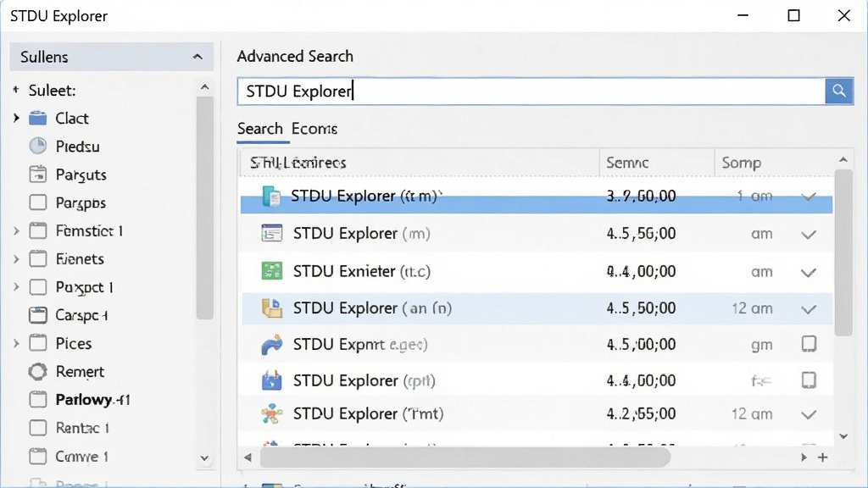Image resolution: width=868 pixels, height=488 pixels.
Task: Click horizontal scrollbar right arrow
Action: (804, 457)
